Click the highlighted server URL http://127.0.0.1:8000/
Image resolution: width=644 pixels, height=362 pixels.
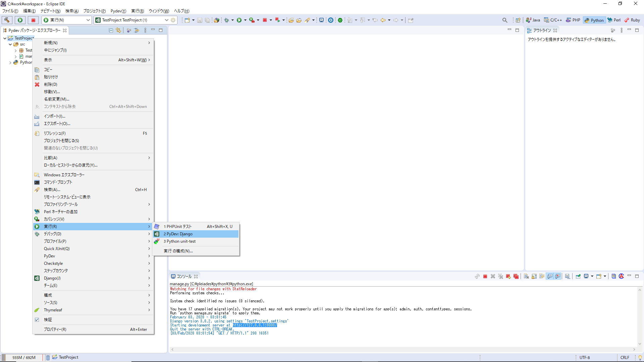254,325
